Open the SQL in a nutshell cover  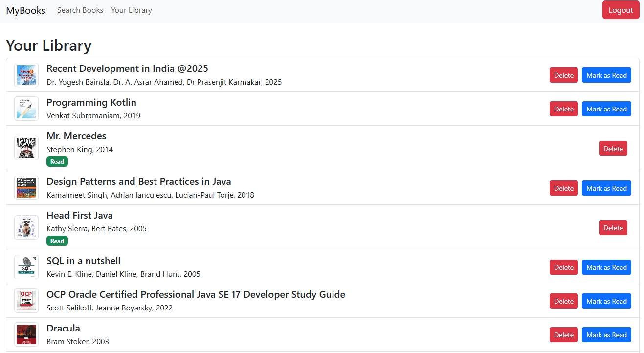pyautogui.click(x=26, y=267)
